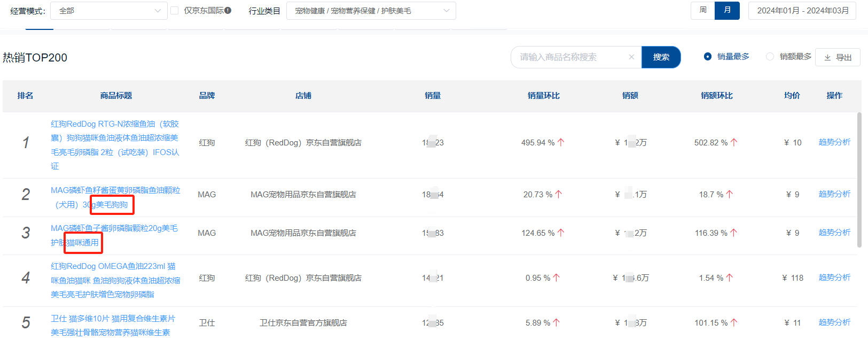
Task: Open 趋势分析 for rank 4 row
Action: tap(834, 278)
